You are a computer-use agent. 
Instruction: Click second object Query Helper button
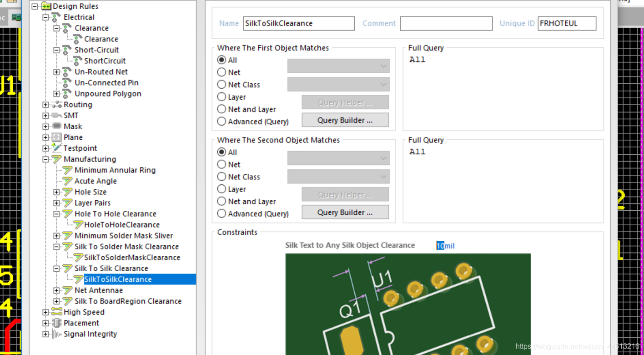coord(345,195)
